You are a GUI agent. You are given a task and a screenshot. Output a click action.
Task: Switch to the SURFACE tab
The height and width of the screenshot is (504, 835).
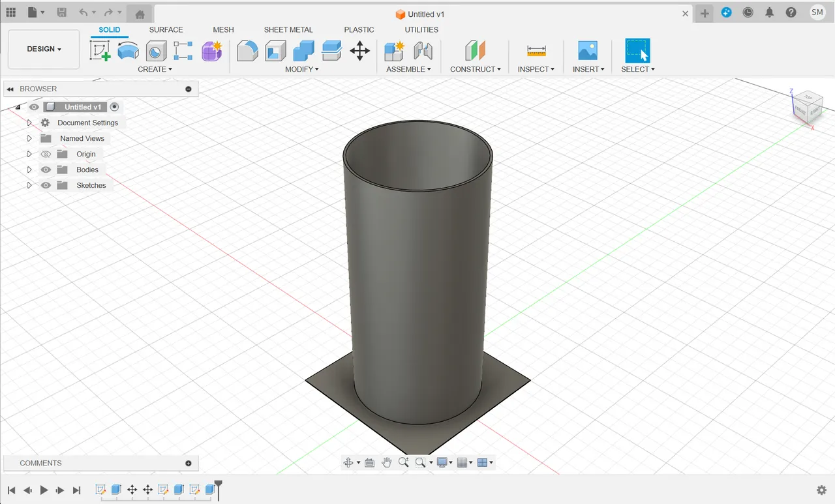click(x=166, y=30)
